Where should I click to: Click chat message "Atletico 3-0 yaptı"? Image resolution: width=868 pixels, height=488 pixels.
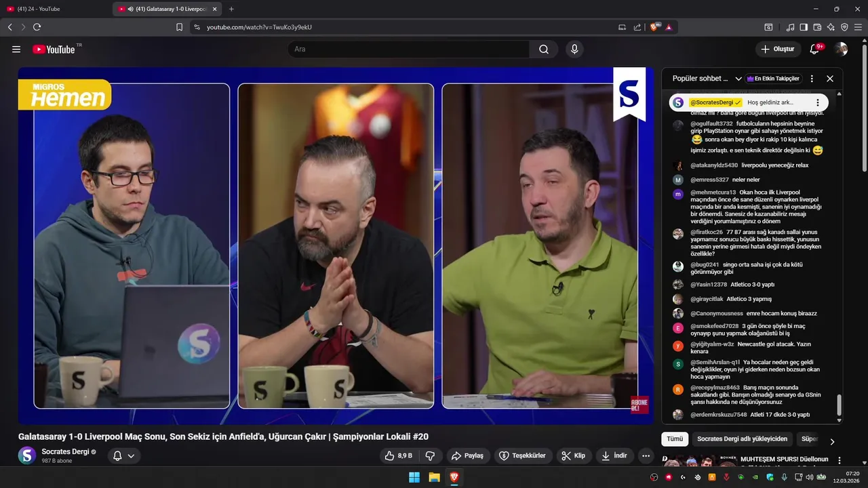(752, 285)
